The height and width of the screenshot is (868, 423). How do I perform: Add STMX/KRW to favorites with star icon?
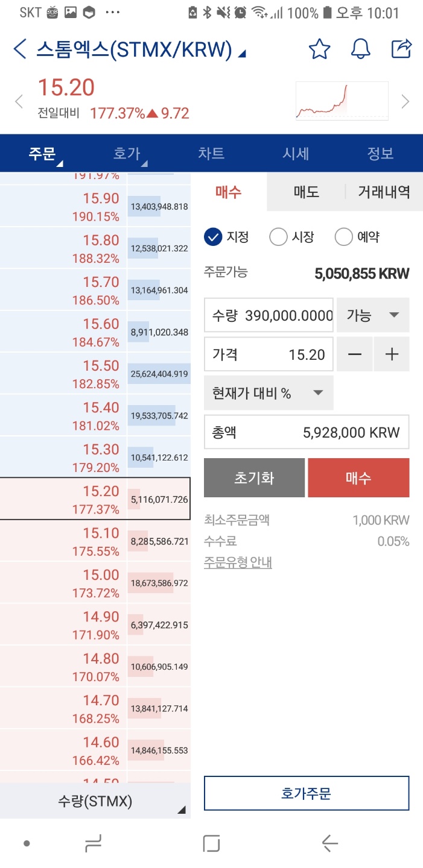pyautogui.click(x=319, y=49)
